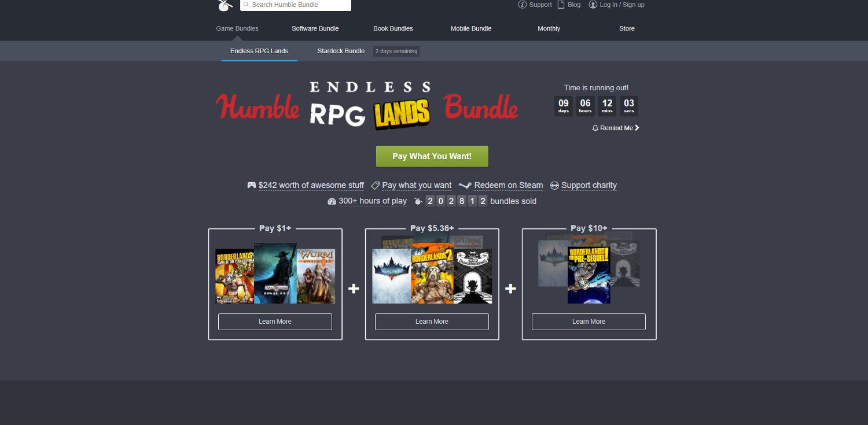
Task: Click the Remind Me bell icon
Action: [x=595, y=128]
